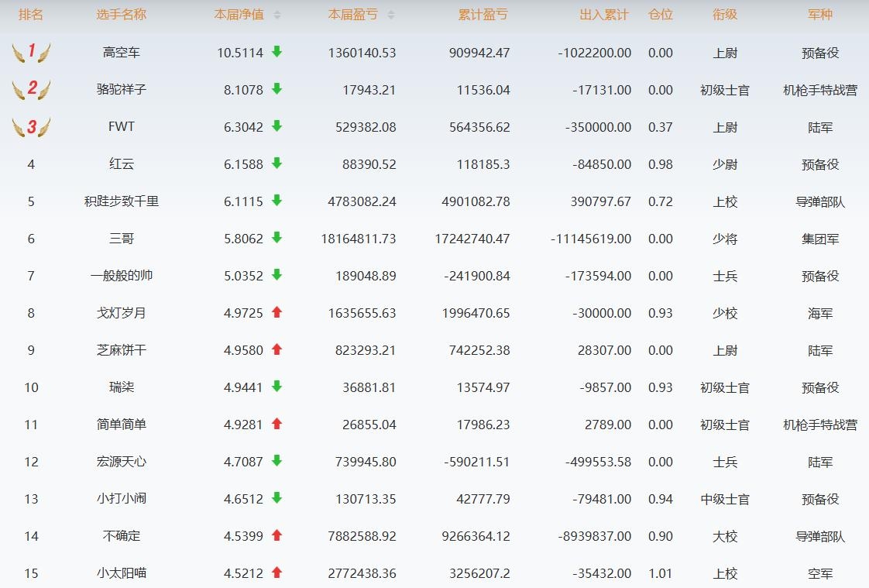The width and height of the screenshot is (869, 588).
Task: Click green down arrow in 高空车 row
Action: (276, 52)
